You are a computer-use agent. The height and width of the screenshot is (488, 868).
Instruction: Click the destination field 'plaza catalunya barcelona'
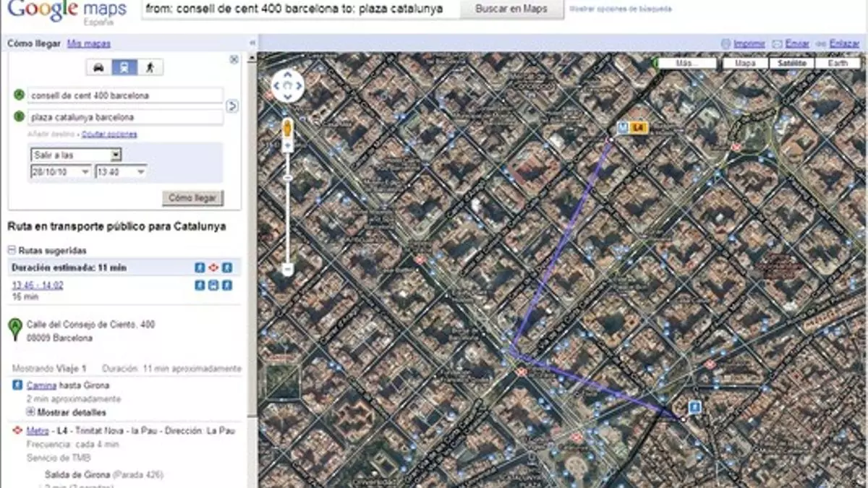(x=125, y=117)
